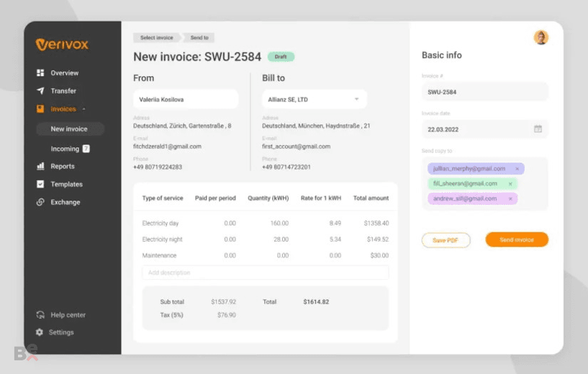The height and width of the screenshot is (374, 588).
Task: Click the Send to breadcrumb step
Action: (199, 37)
